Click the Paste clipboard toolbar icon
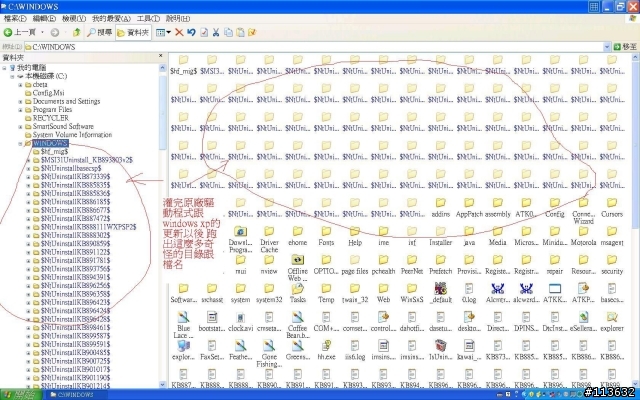 pyautogui.click(x=240, y=32)
